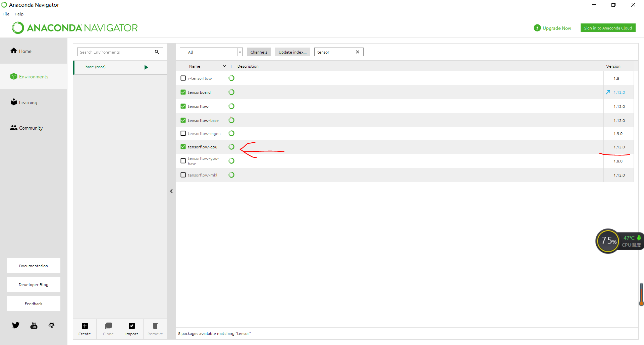Click the Upgrade Now info icon

537,28
